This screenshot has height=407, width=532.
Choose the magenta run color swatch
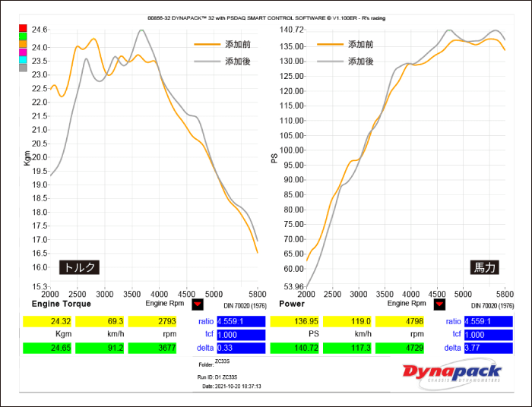[23, 52]
